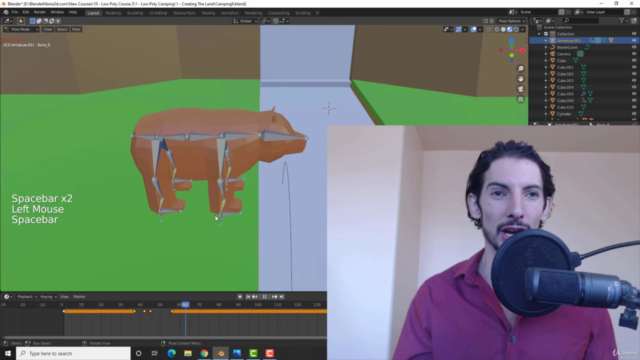This screenshot has width=640, height=360.
Task: Open the outliner filter dropdown
Action: [623, 20]
